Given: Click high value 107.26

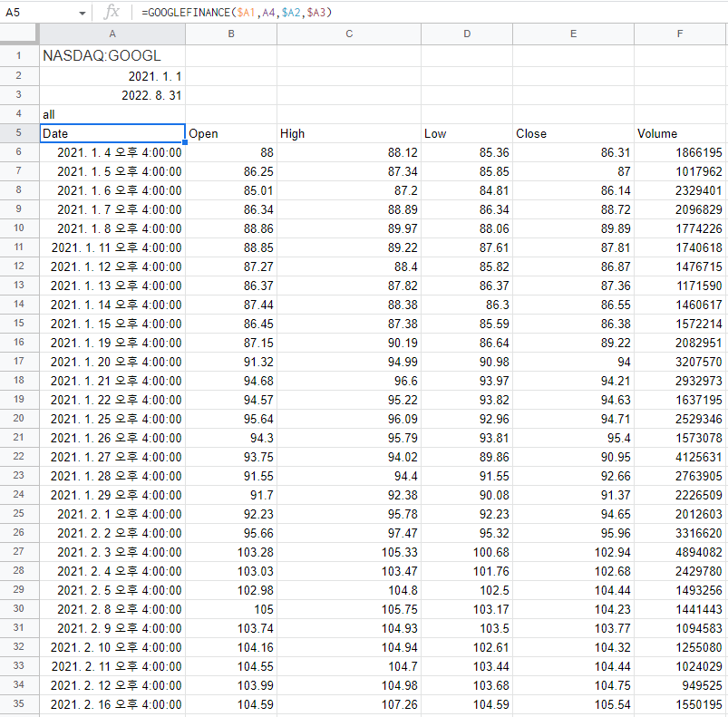Looking at the screenshot, I should click(349, 704).
